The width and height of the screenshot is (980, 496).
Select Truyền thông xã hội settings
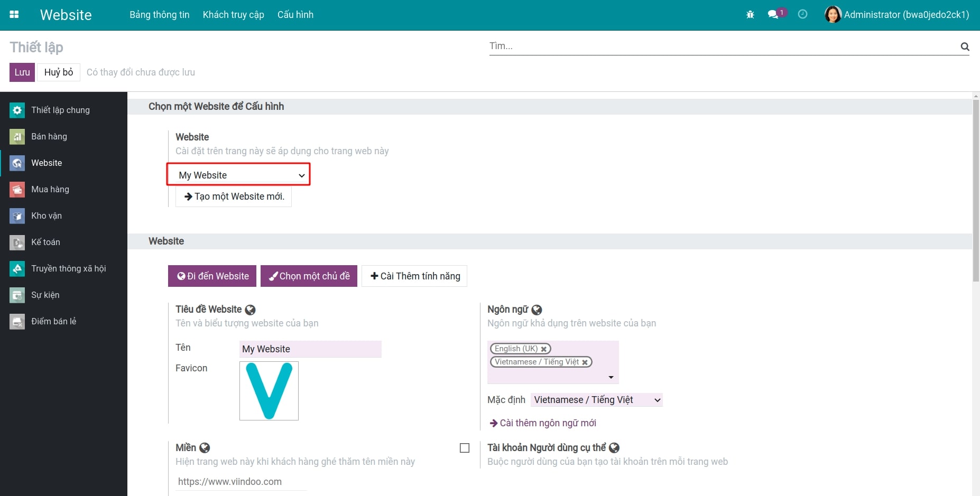[68, 268]
